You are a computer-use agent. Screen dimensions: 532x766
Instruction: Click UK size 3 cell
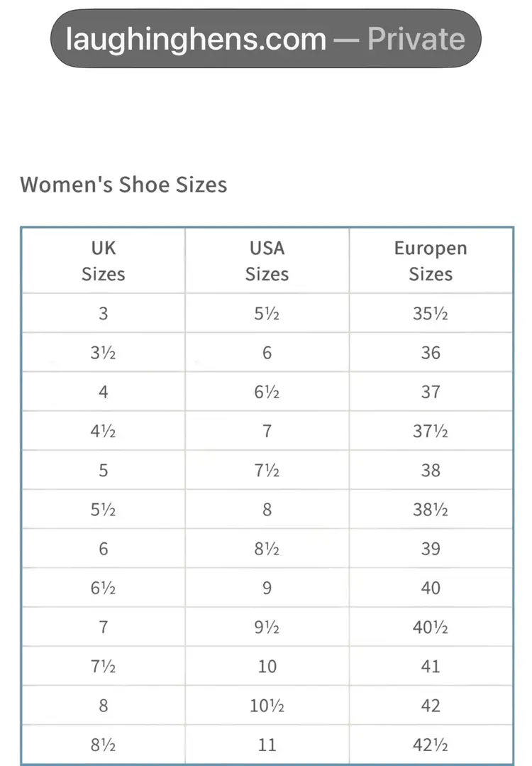tap(104, 313)
